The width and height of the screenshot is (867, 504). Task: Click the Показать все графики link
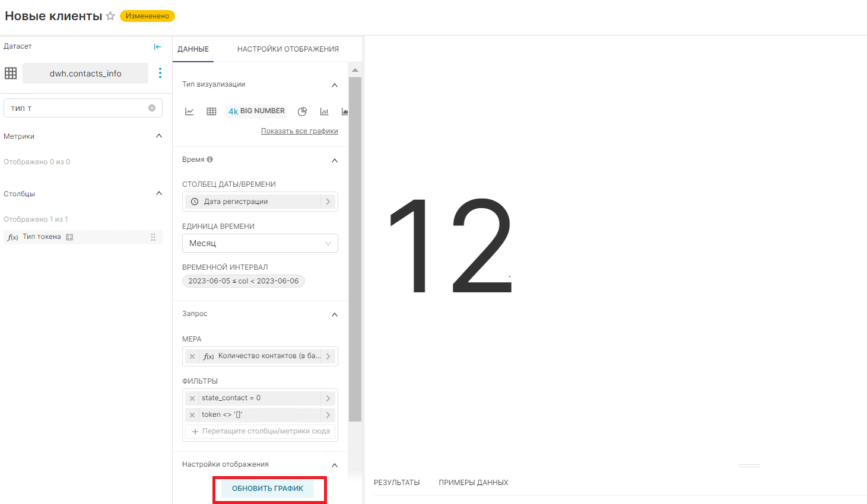point(300,131)
